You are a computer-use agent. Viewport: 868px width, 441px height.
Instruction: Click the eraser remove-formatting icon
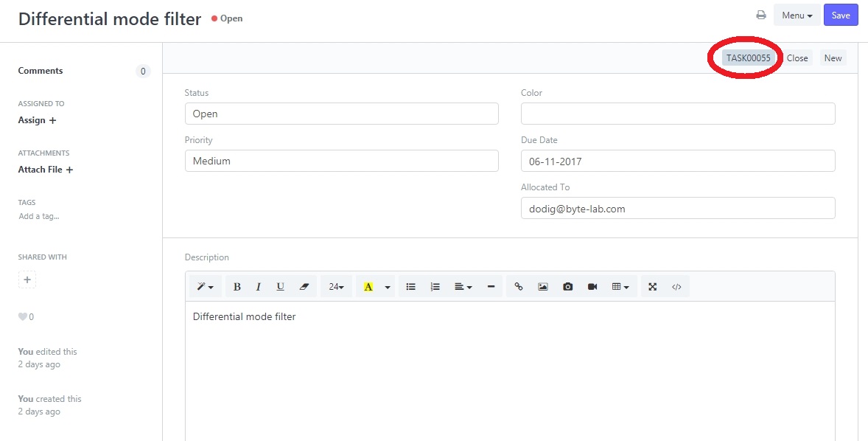304,287
